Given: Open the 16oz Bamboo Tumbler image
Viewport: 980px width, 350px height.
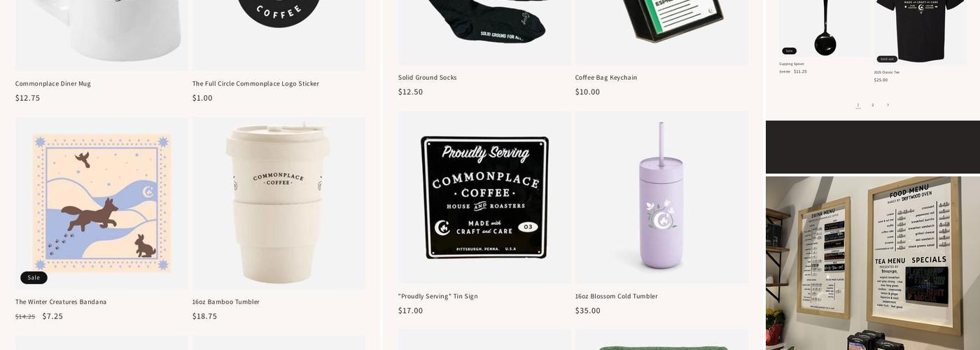Looking at the screenshot, I should (279, 203).
